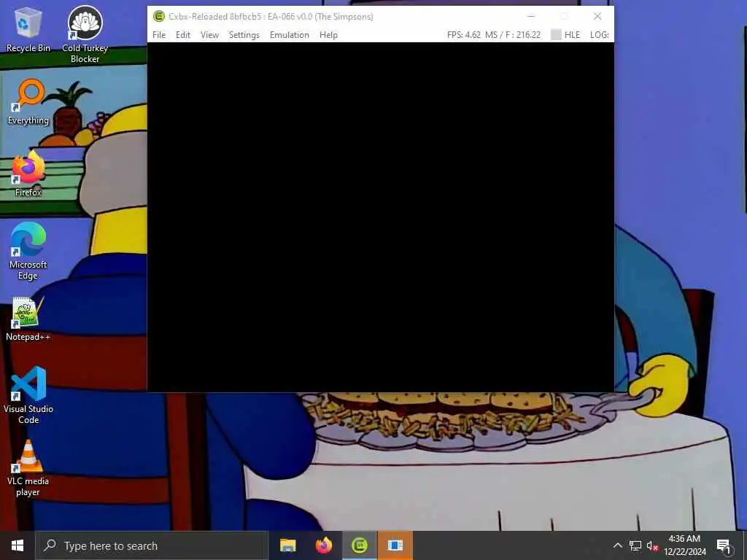Open Firefox from the taskbar
The width and height of the screenshot is (747, 560).
[324, 545]
